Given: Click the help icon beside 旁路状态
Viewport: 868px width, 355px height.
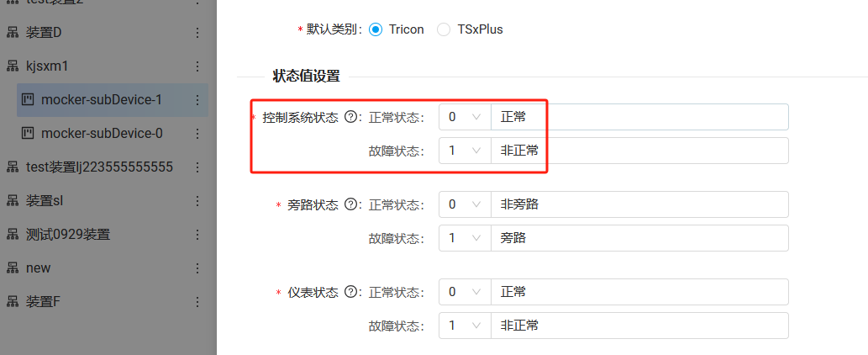Looking at the screenshot, I should coord(350,204).
